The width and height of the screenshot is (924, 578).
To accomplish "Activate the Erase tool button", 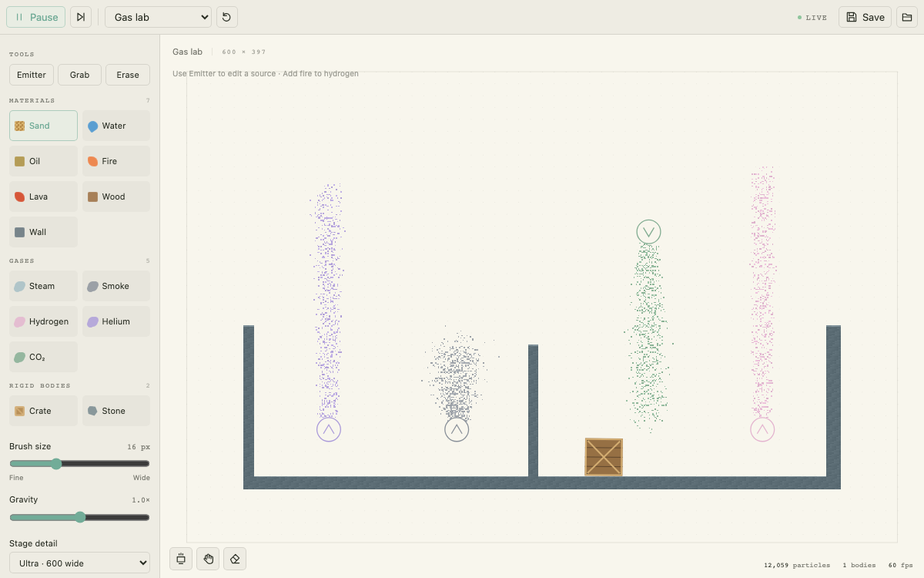I will [128, 75].
